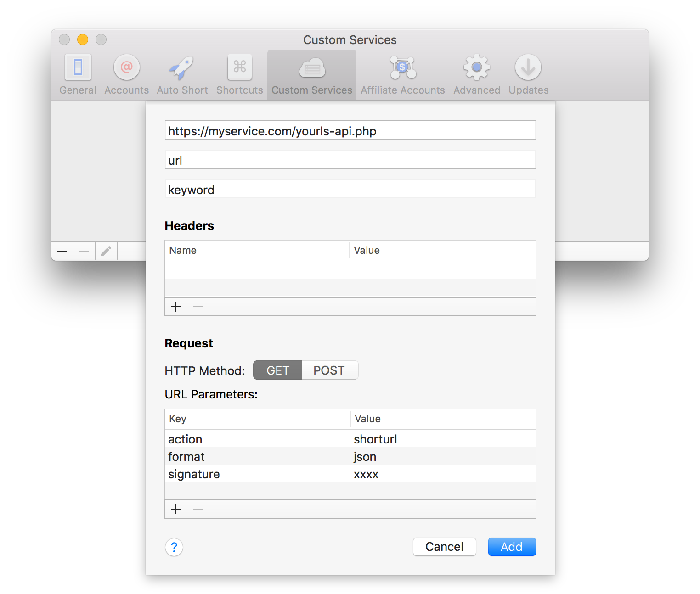Add the new custom service
Viewport: 700px width, 594px height.
511,546
